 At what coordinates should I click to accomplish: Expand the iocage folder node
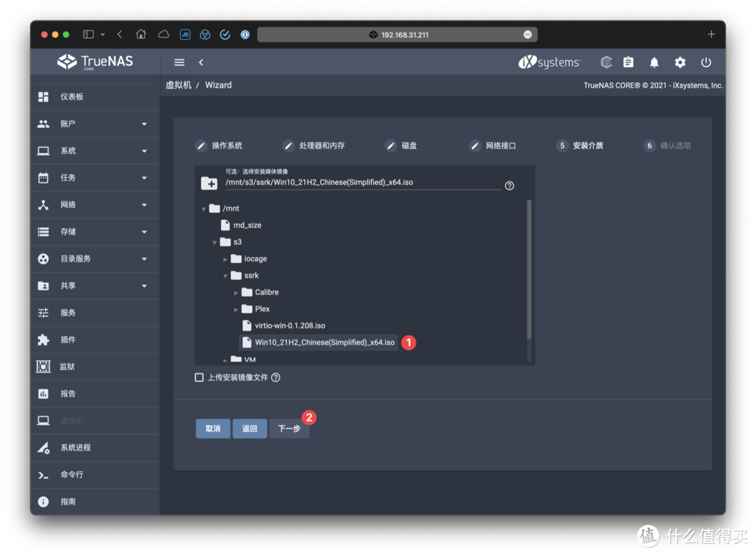[x=225, y=260]
